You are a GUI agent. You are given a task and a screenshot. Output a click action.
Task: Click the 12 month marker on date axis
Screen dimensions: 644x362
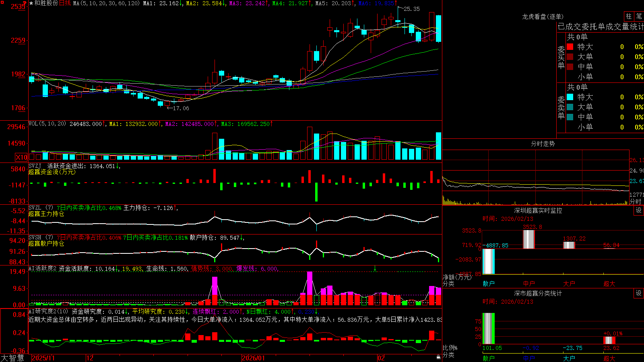click(90, 358)
